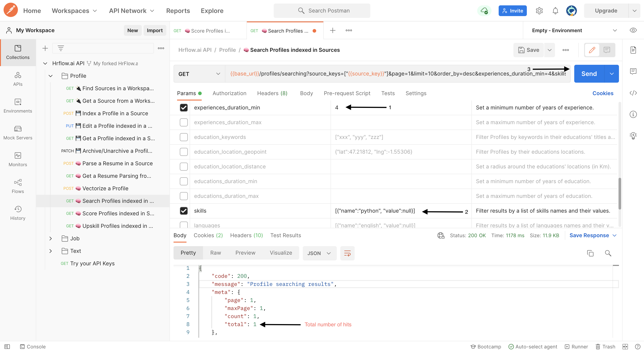Enable the educations_duration_min parameter
The image size is (644, 352).
pyautogui.click(x=184, y=181)
